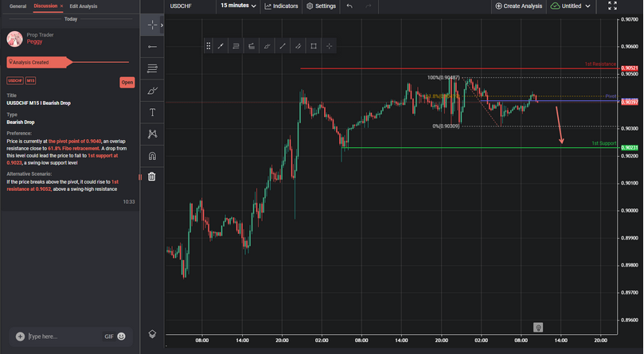Select the XABCD pattern tool
Image resolution: width=644 pixels, height=354 pixels.
tap(152, 134)
